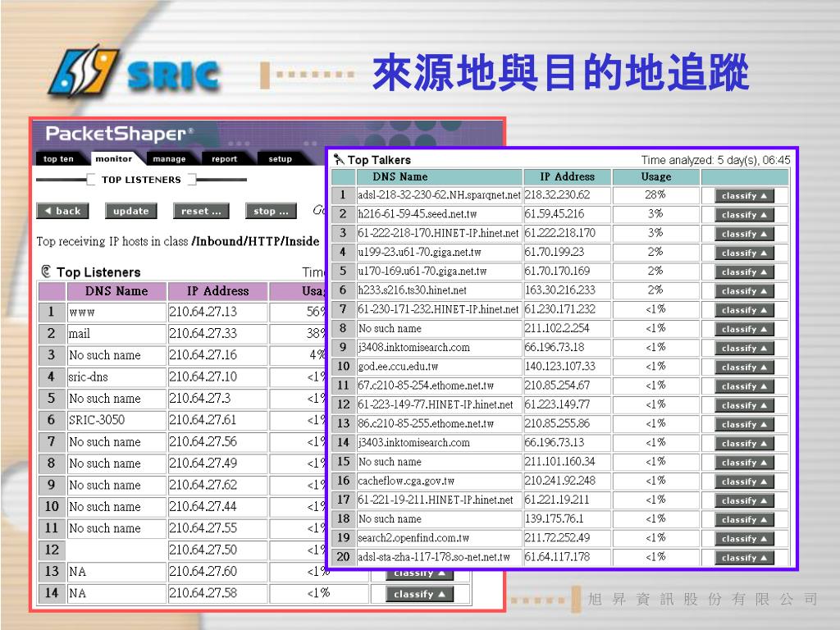Open the top ten tab
840x630 pixels.
[58, 158]
